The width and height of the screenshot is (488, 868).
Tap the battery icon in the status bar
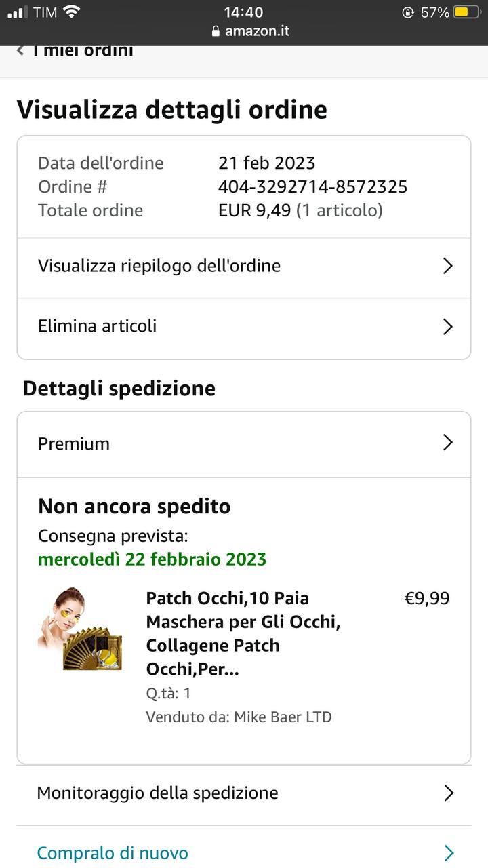[x=466, y=12]
